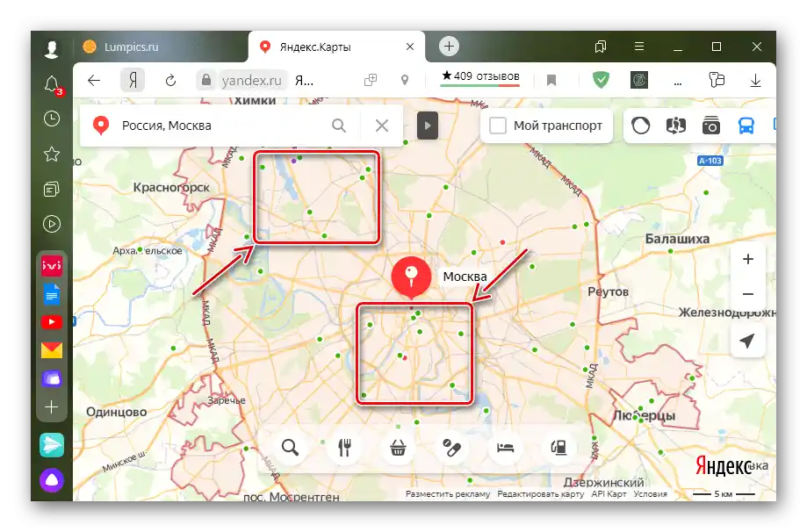
Task: Open browser hamburger menu
Action: (639, 47)
